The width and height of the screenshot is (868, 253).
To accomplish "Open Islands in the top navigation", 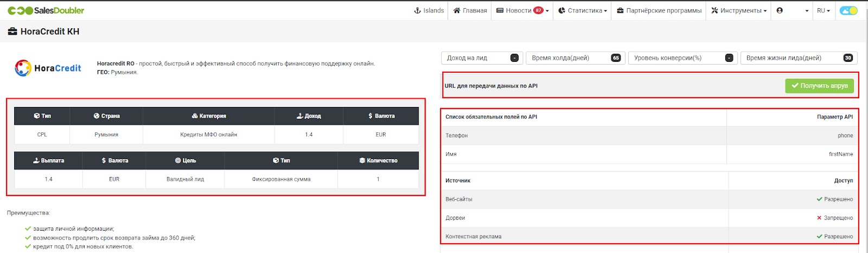I will 429,10.
